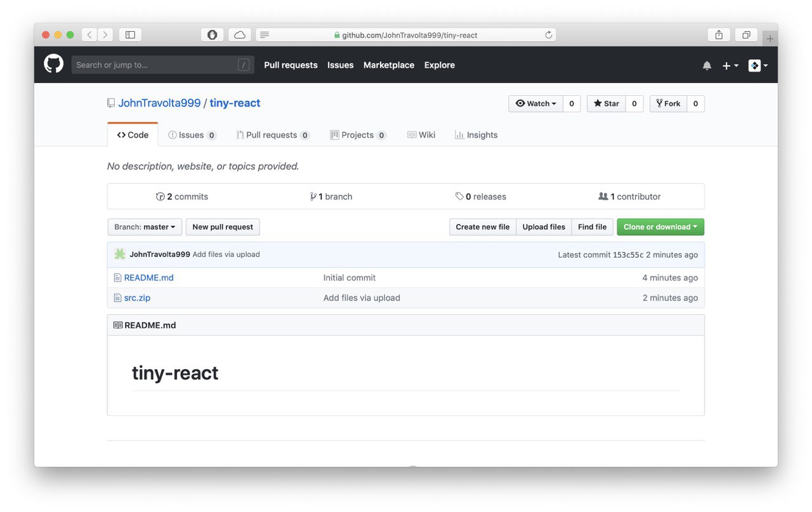View the 0 releases page
This screenshot has width=812, height=512.
click(x=481, y=197)
